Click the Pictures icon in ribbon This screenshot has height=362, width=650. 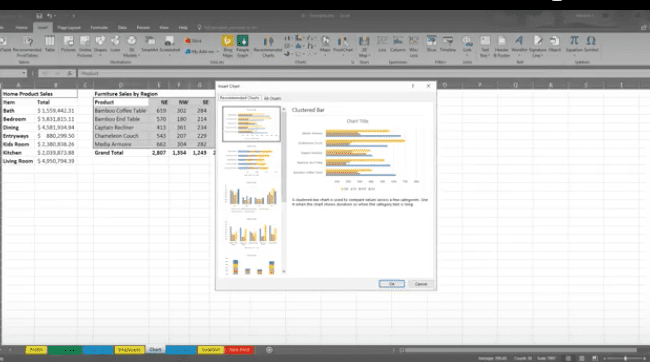tap(68, 44)
